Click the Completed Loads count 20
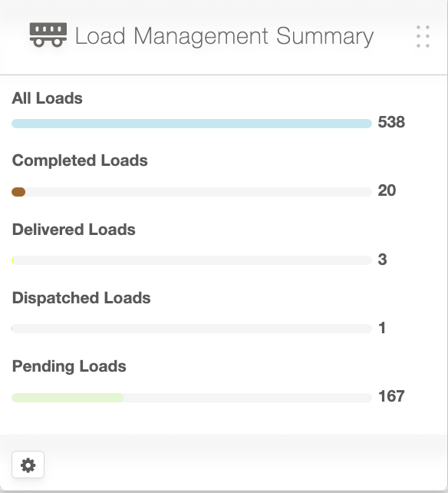 pos(387,190)
